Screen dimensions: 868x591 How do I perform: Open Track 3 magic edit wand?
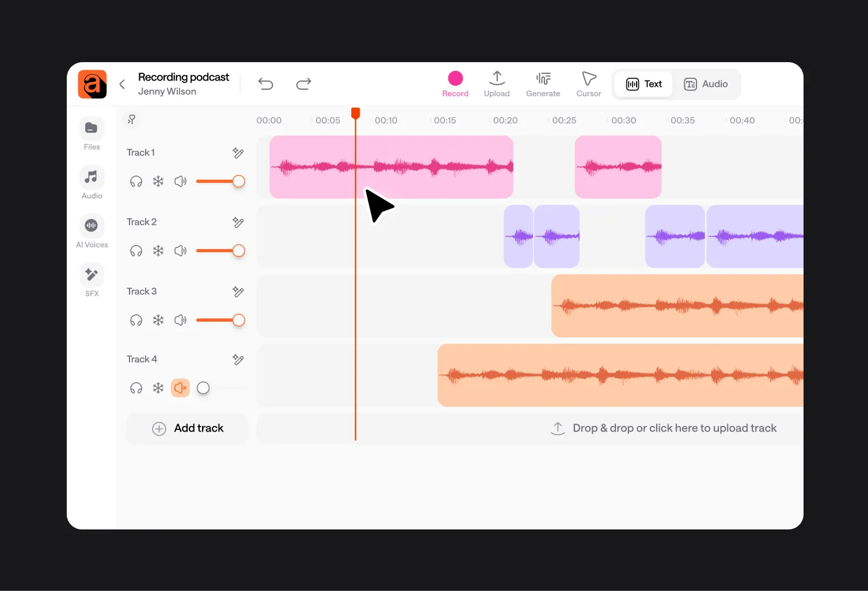[238, 292]
